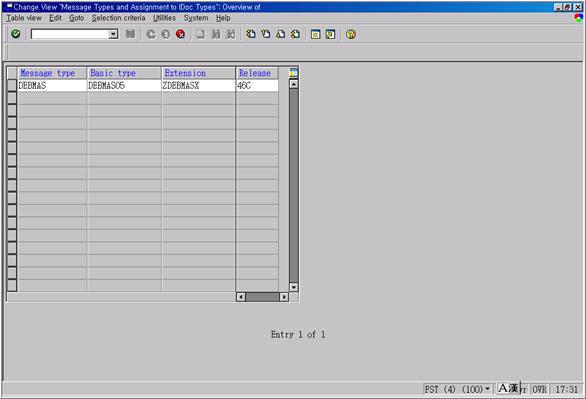Open the Utilities menu
This screenshot has width=586, height=399.
(164, 18)
